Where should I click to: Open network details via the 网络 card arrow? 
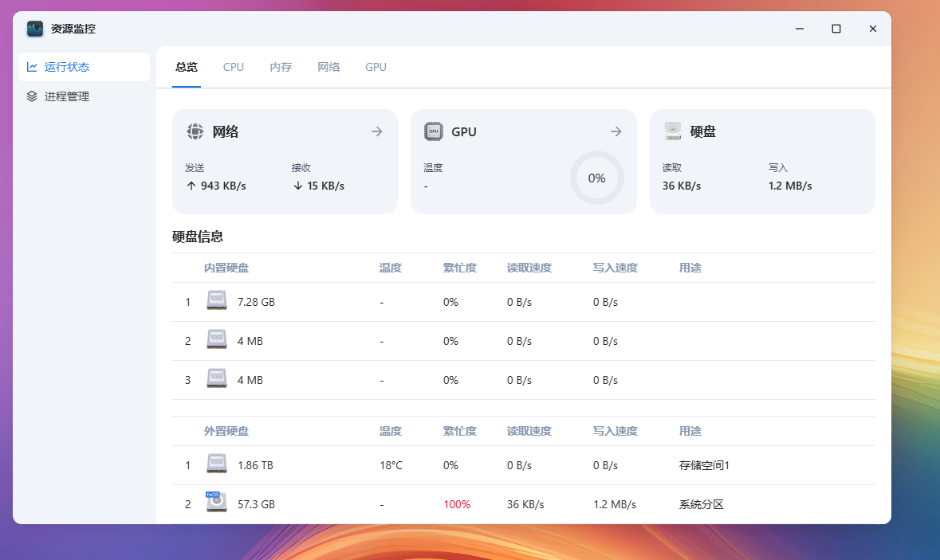(x=377, y=131)
